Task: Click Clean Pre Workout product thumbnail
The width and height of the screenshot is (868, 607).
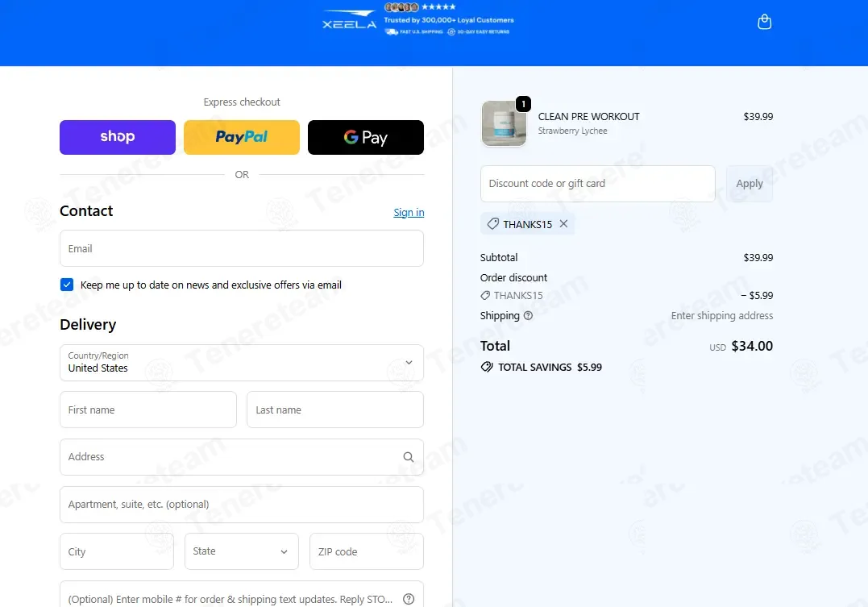Action: click(504, 123)
